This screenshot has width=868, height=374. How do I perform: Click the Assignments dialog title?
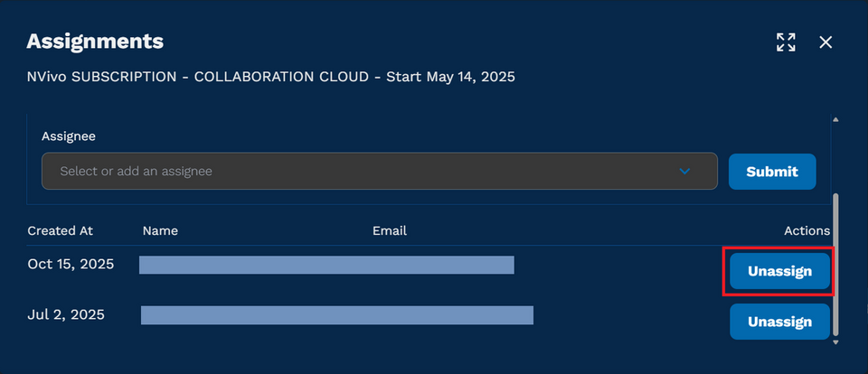95,42
